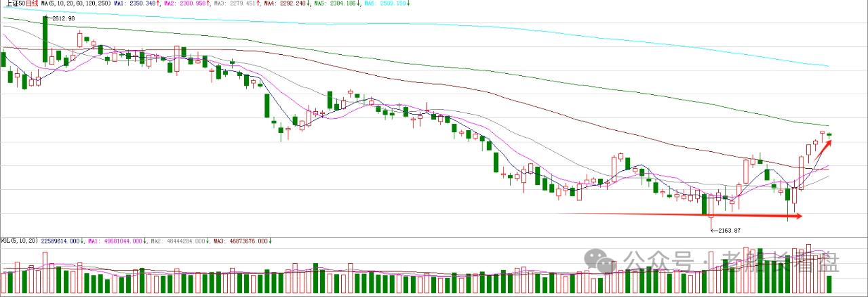Viewport: 868px width, 297px height.
Task: Select the VOL(5,10,20) indicator label
Action: pyautogui.click(x=20, y=241)
